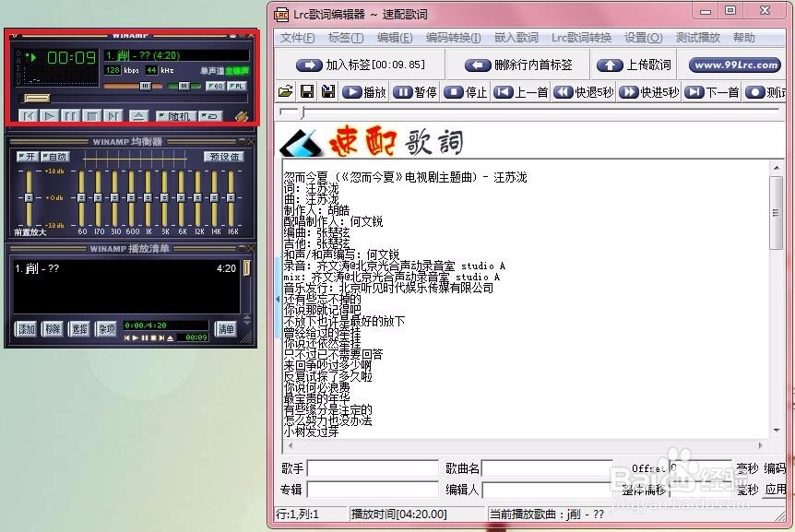Click 删除行内首标签 button
The height and width of the screenshot is (532, 795).
pos(518,65)
